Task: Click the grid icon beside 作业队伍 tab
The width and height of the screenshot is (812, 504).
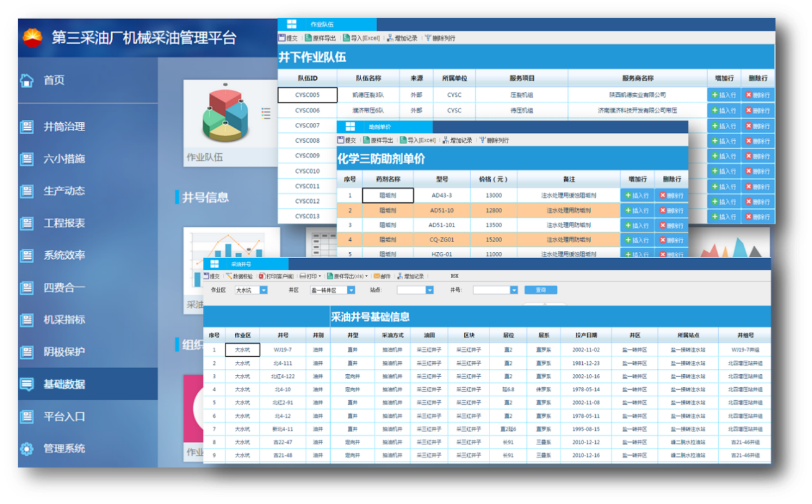Action: pyautogui.click(x=291, y=24)
